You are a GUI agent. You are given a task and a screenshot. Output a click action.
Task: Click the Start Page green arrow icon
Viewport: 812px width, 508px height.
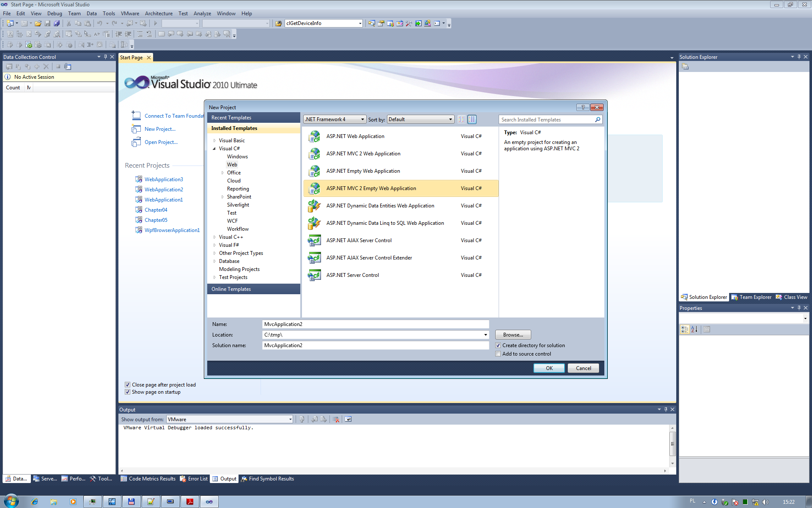coord(418,23)
